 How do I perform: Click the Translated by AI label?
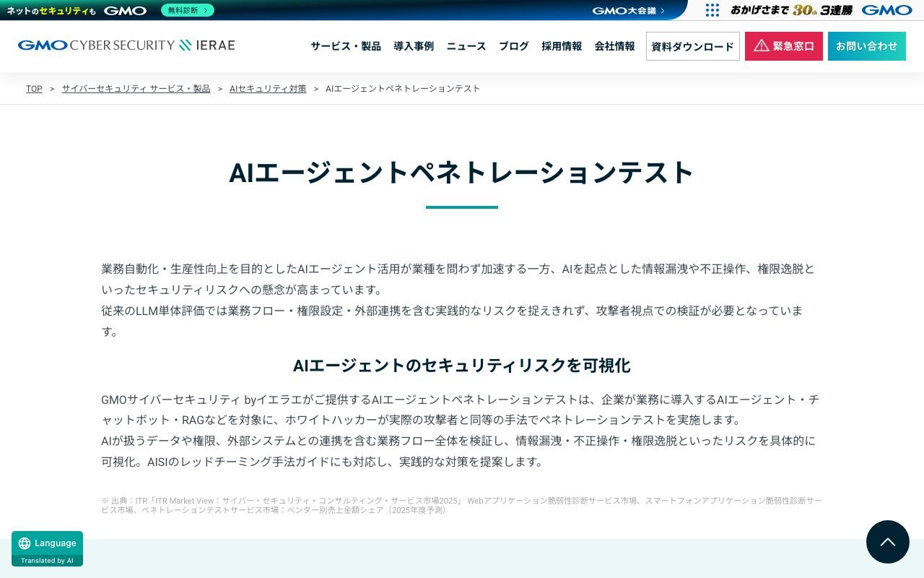(47, 561)
